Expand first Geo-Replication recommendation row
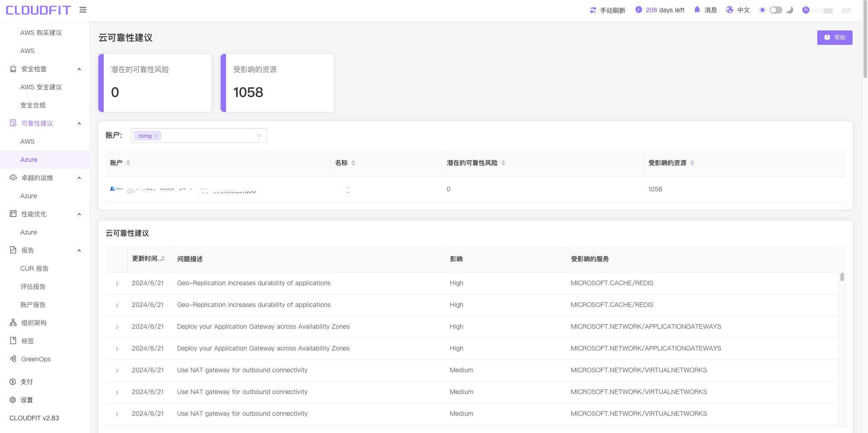 click(117, 283)
